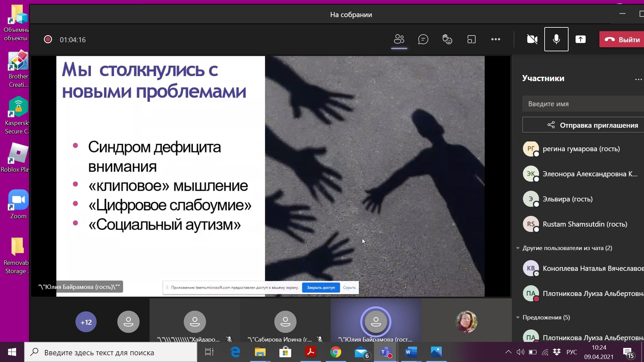This screenshot has height=362, width=644.
Task: Turn on your camera
Action: [531, 39]
